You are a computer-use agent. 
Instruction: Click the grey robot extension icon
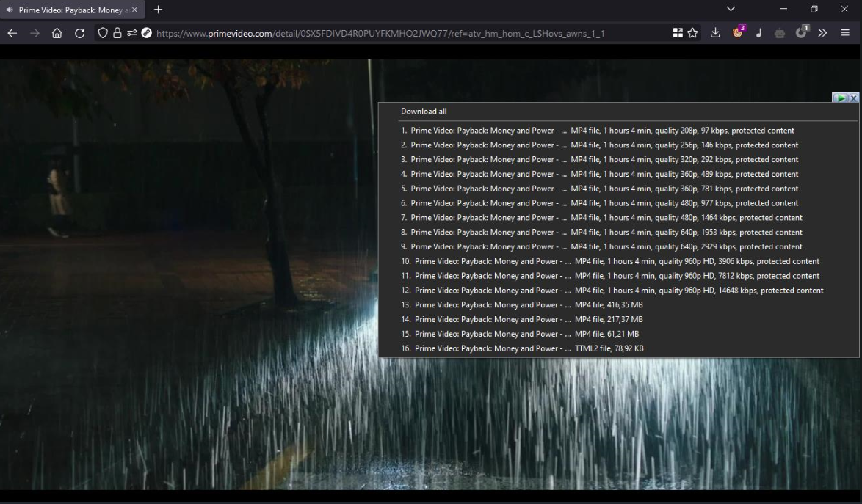click(780, 34)
